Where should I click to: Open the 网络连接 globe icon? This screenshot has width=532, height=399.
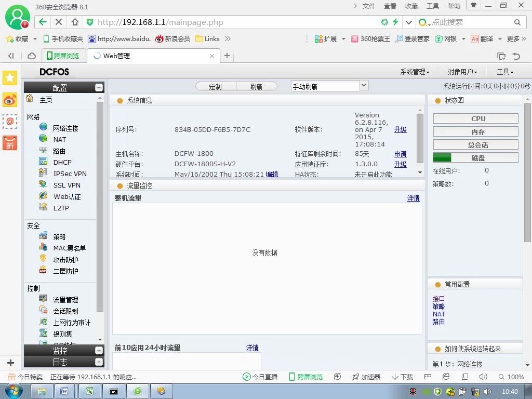(x=44, y=127)
